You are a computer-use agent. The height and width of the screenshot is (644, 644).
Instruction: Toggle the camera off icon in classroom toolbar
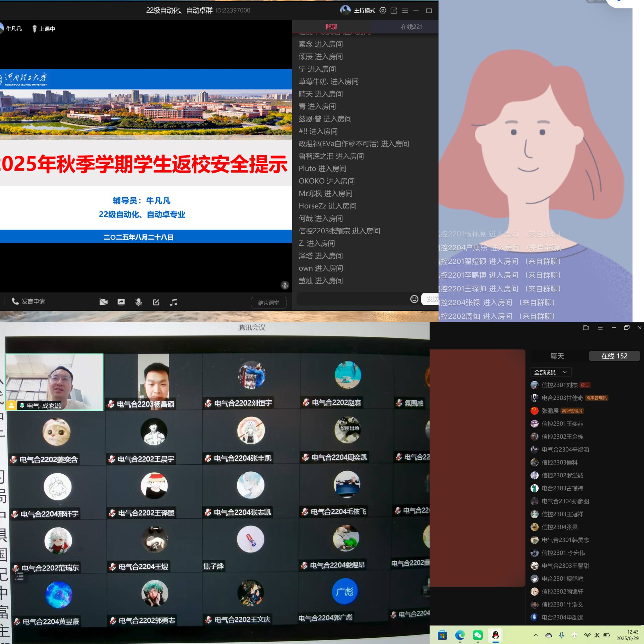tap(103, 302)
